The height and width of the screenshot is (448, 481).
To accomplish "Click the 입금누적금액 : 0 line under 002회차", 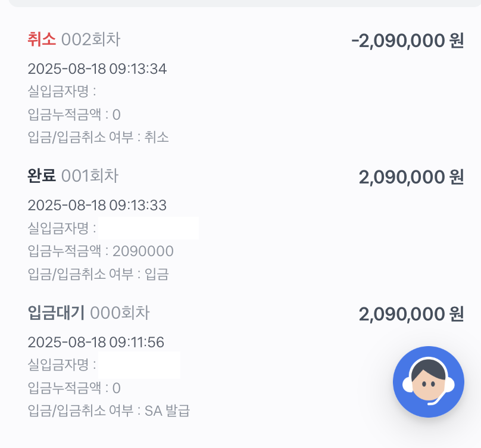I will 74,114.
